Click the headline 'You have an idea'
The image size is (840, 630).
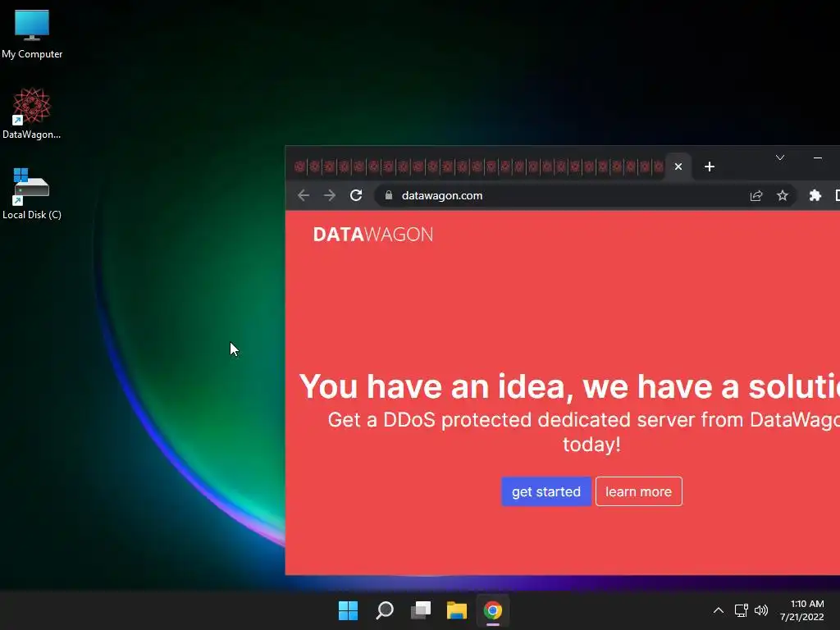coord(436,386)
